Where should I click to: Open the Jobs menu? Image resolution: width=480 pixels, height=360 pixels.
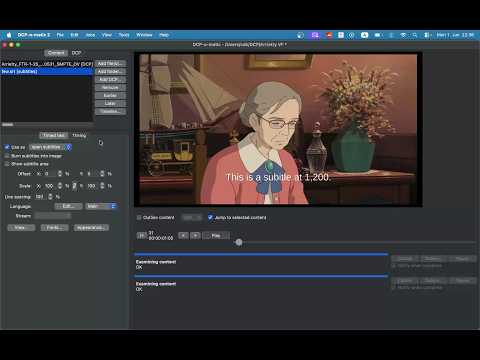point(90,35)
